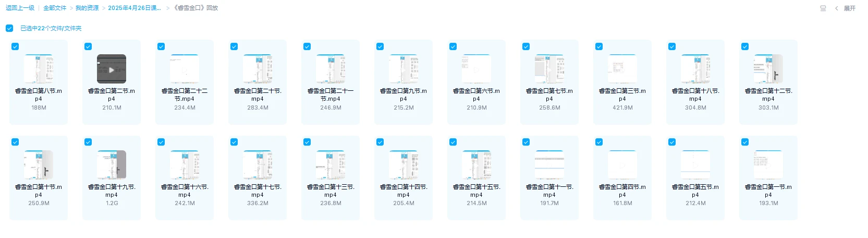The image size is (868, 238).
Task: Click the 第十四节.mp4 video thumbnail
Action: click(404, 165)
